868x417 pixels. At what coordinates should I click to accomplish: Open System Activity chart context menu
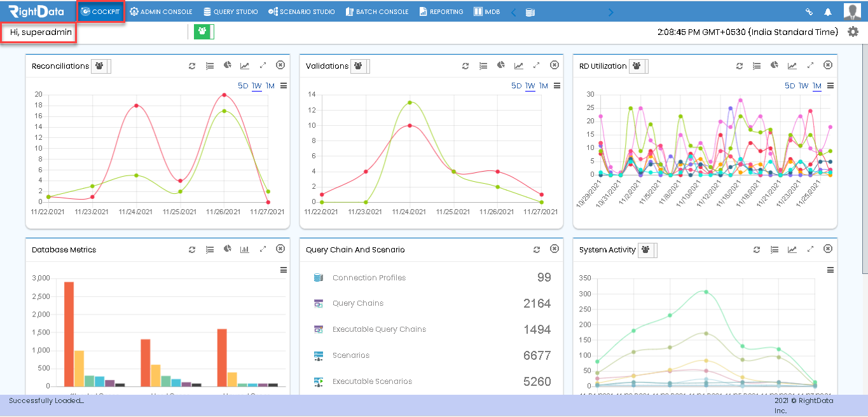click(x=830, y=270)
